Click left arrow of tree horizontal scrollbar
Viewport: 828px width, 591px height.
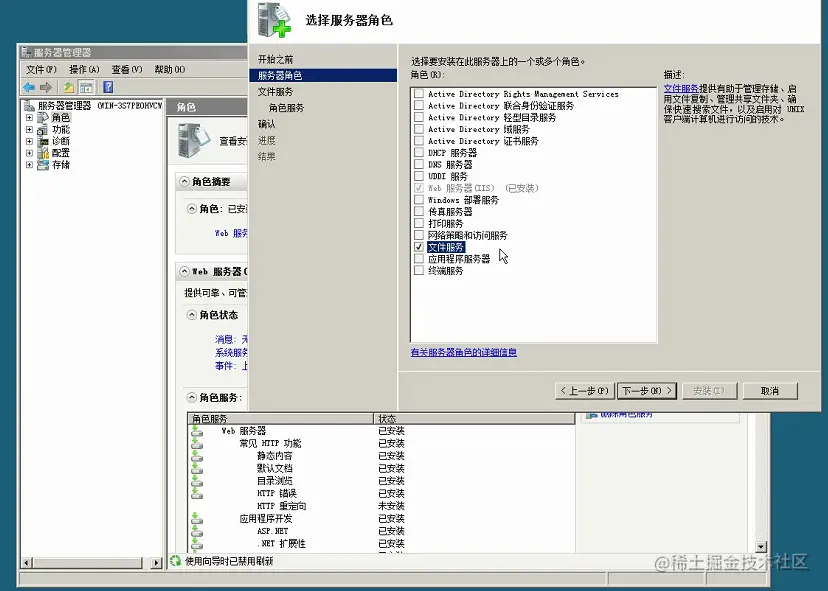[27, 563]
